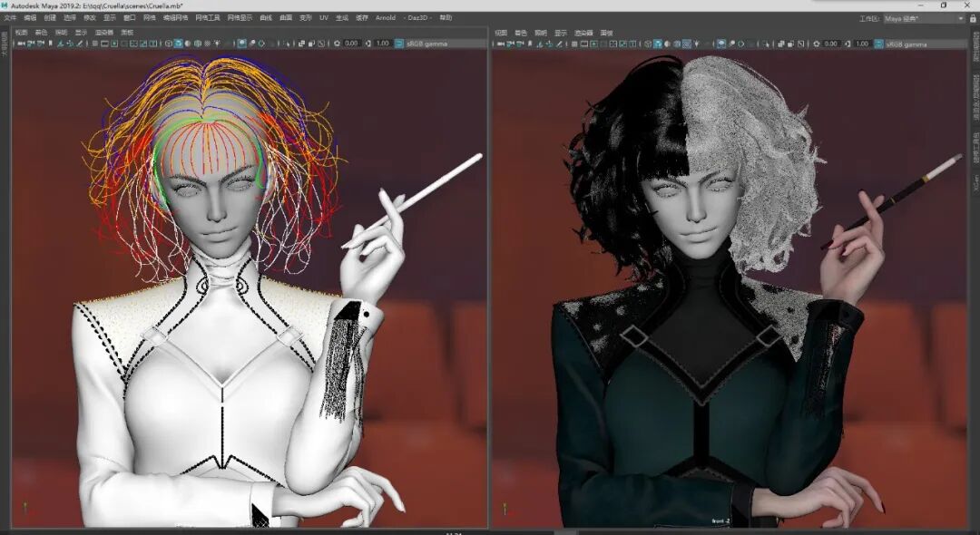Open the 渲染器 menu in left viewport panel

click(103, 33)
